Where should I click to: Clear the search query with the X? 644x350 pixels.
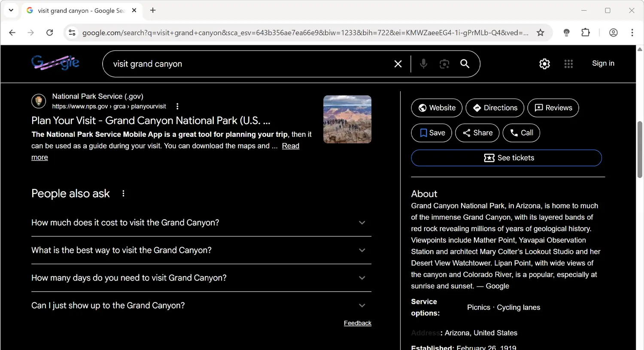pyautogui.click(x=398, y=63)
